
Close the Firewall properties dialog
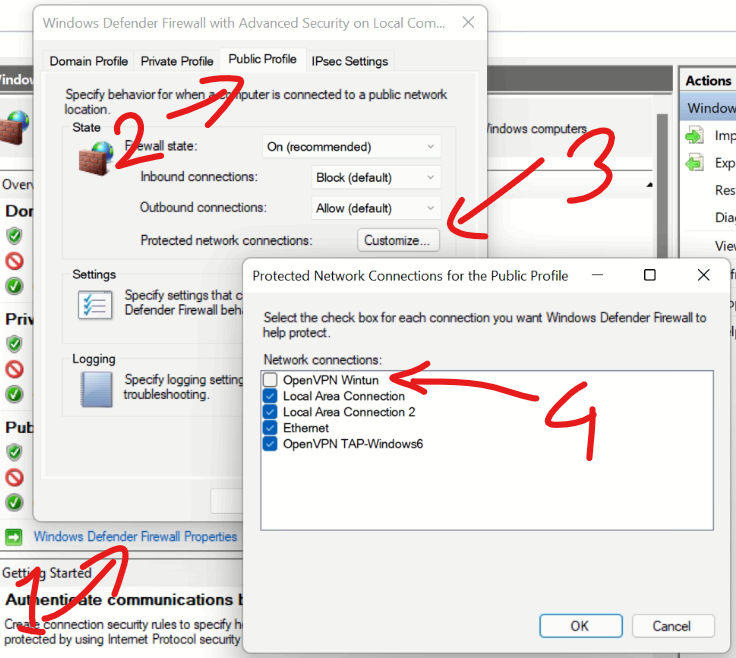pyautogui.click(x=468, y=22)
